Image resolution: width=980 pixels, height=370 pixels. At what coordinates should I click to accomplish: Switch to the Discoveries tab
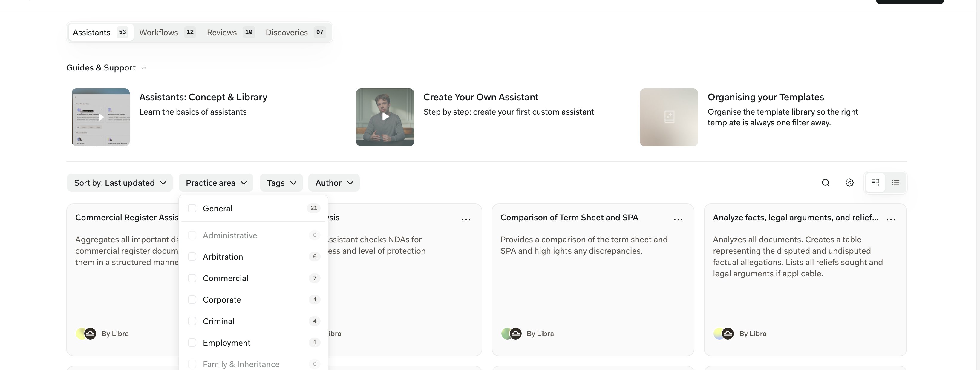(295, 32)
